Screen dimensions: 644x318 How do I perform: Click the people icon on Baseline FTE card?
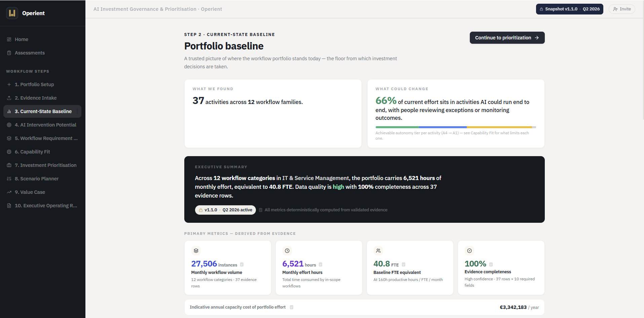[x=378, y=251]
